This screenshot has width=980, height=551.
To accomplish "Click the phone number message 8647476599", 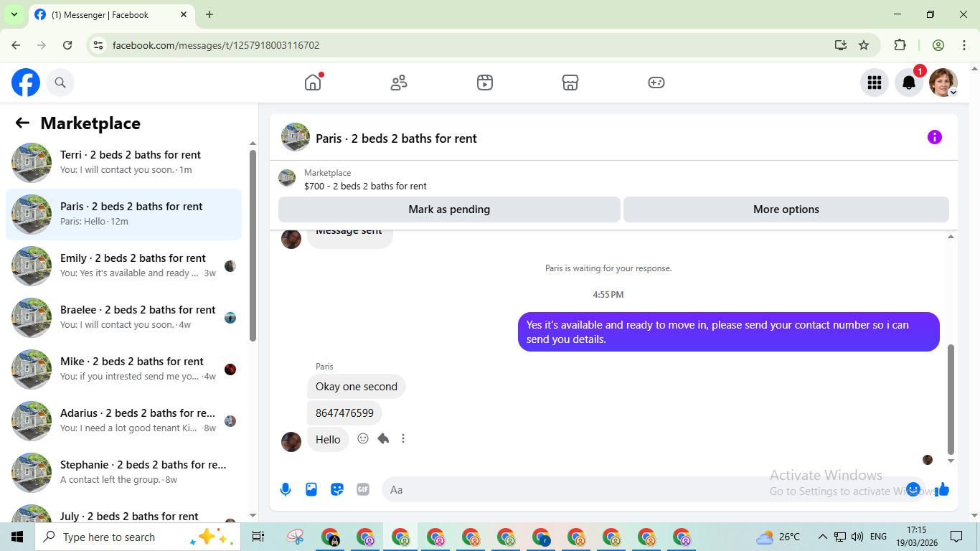I will pos(344,413).
